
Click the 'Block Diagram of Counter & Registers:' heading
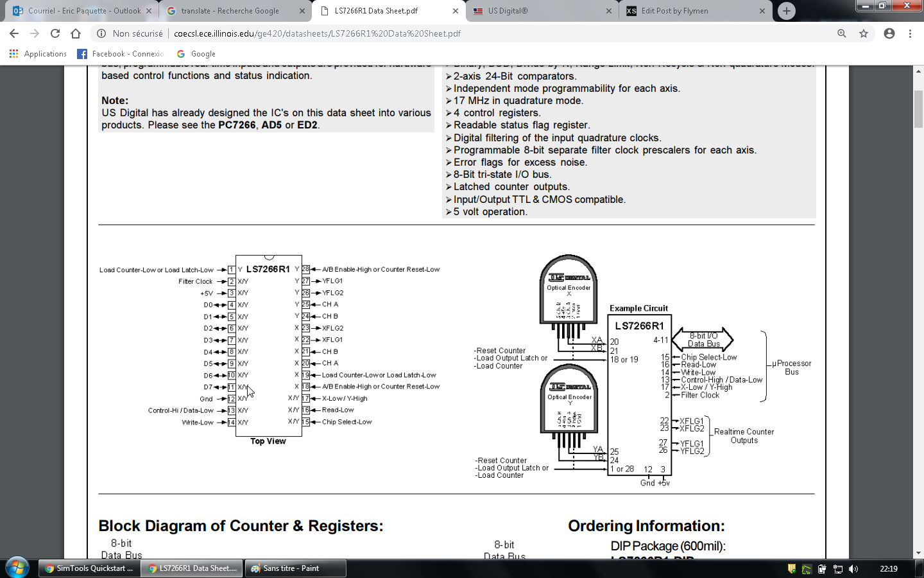click(241, 526)
